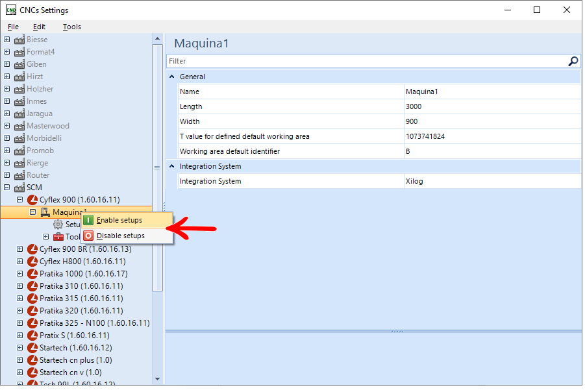The image size is (585, 392).
Task: Expand the Startech cn v node
Action: (x=19, y=372)
